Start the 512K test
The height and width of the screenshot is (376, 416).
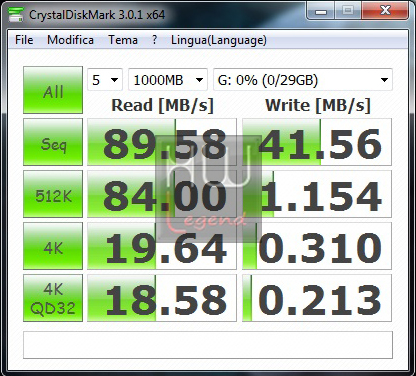[53, 194]
